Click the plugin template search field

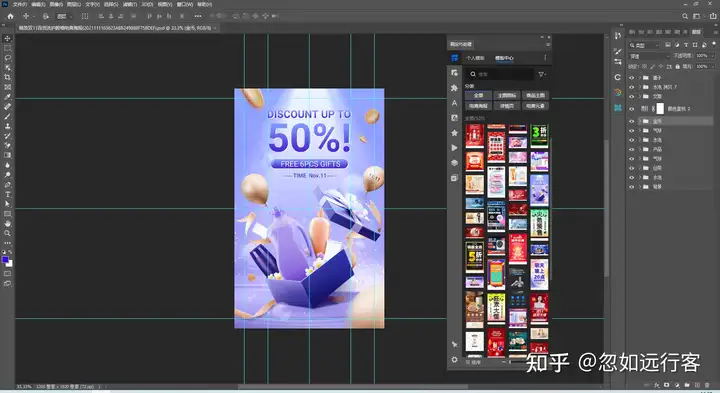click(x=500, y=74)
